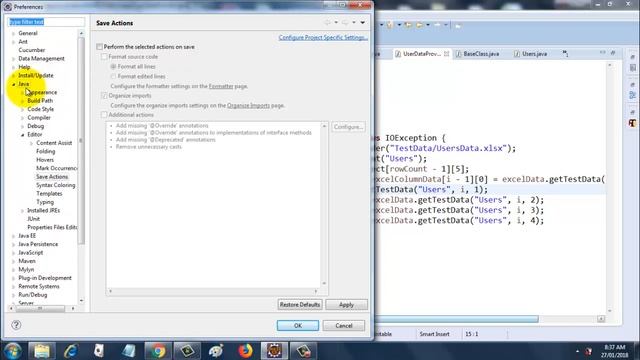Collapse the Java preferences node
640x360 pixels.
[x=13, y=84]
